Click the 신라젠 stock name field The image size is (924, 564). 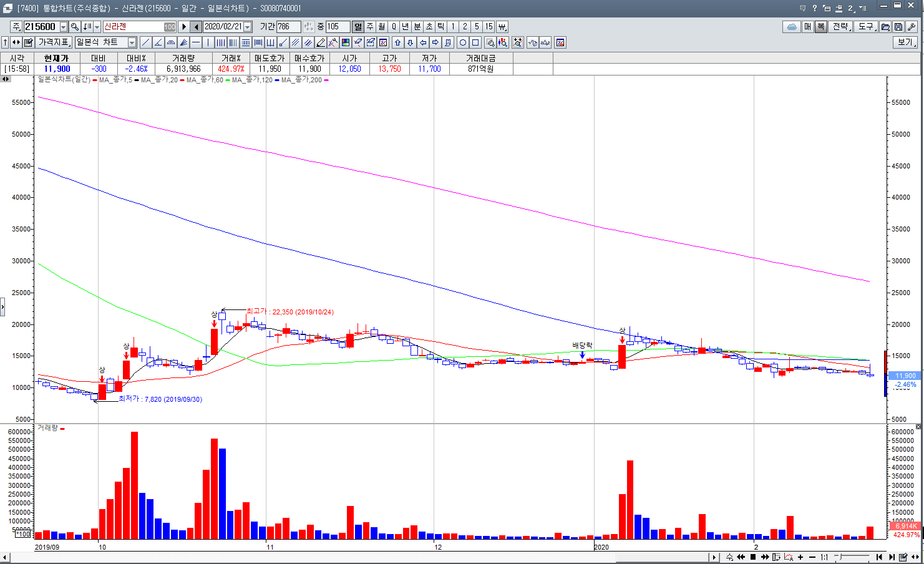coord(140,27)
